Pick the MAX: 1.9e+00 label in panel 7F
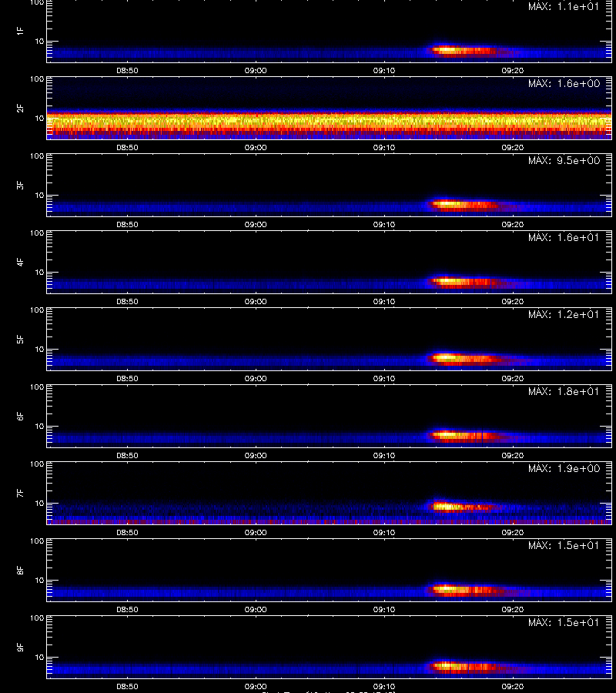Image resolution: width=616 pixels, height=693 pixels. click(564, 468)
